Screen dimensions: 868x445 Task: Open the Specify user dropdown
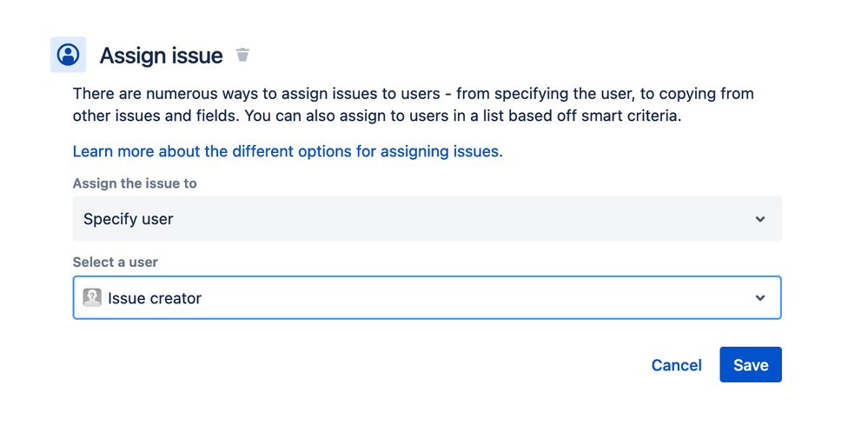pos(427,219)
